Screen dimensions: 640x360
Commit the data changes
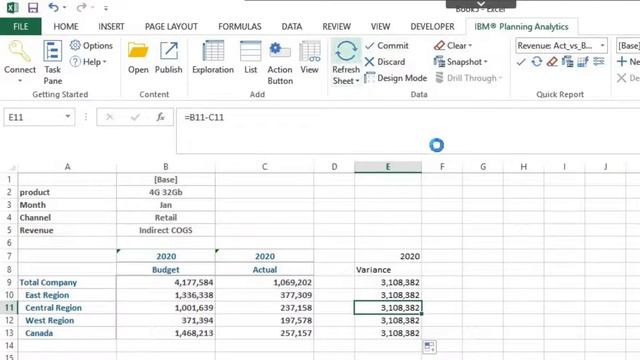(387, 46)
